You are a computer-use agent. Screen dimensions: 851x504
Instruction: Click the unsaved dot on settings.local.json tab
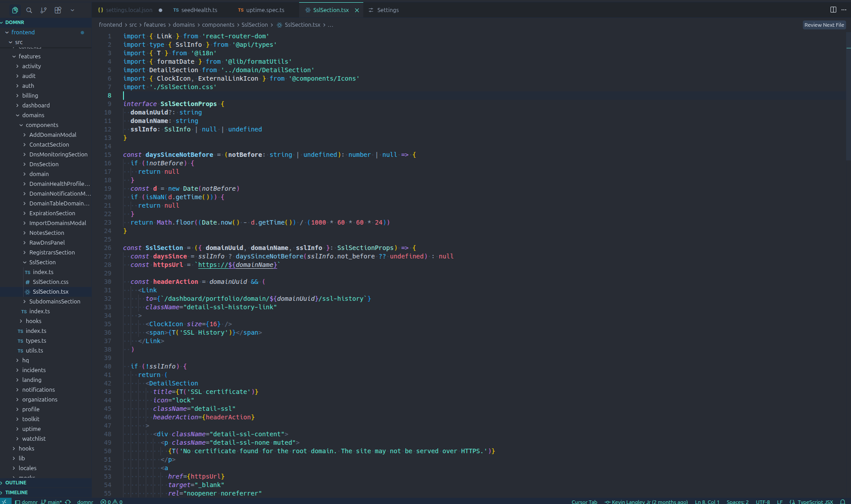[160, 10]
